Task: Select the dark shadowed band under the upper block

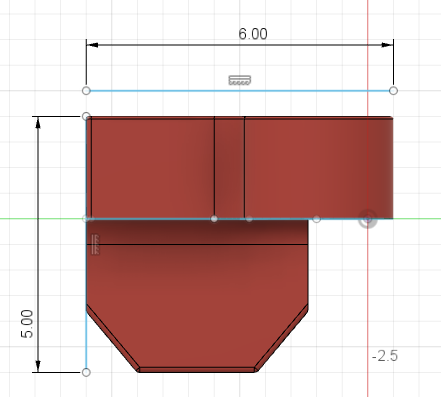Action: coord(197,232)
